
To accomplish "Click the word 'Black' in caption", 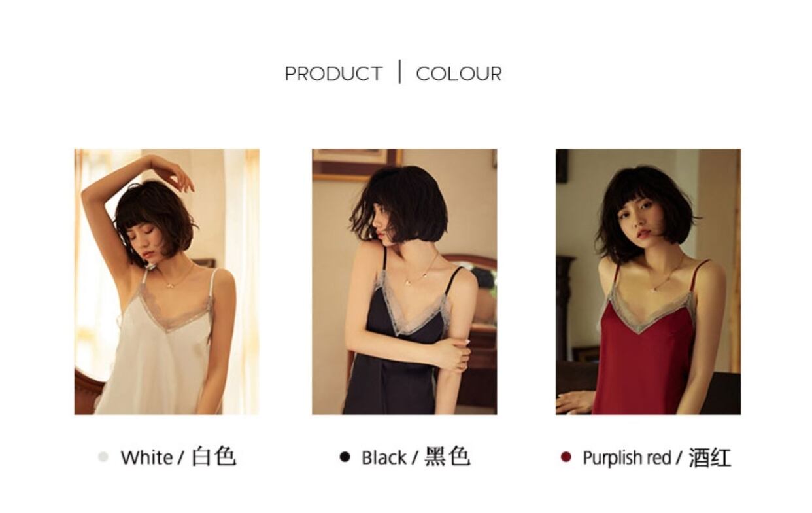I will (x=384, y=457).
